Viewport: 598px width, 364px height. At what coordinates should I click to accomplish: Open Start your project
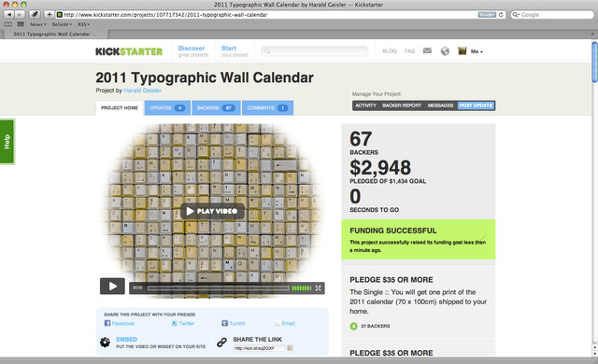(235, 51)
